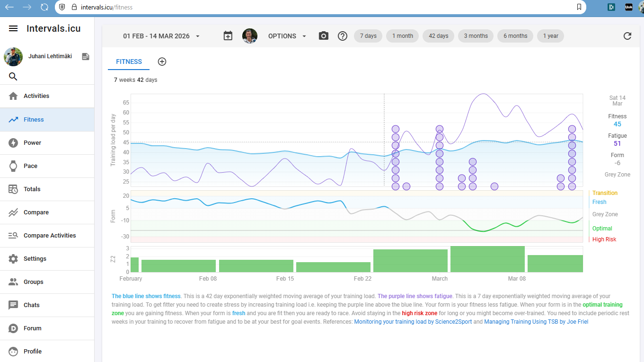The image size is (644, 362).
Task: Select the 1 year range chip
Action: 550,36
